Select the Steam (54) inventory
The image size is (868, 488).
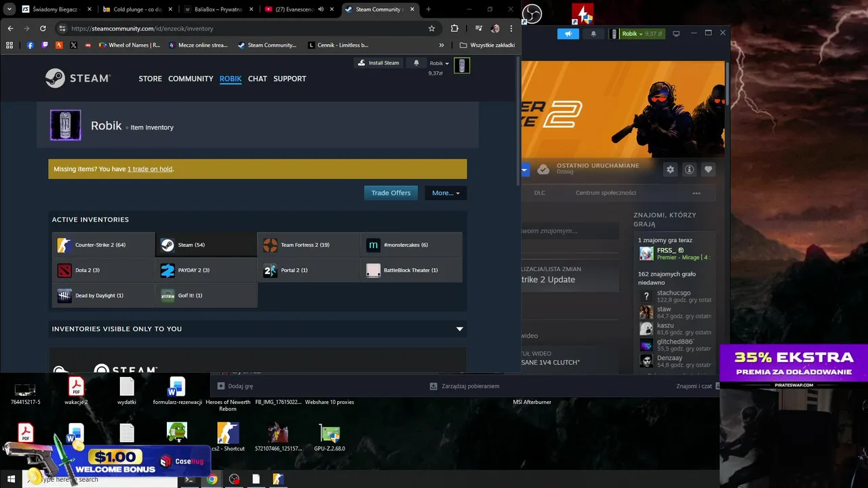pos(206,245)
